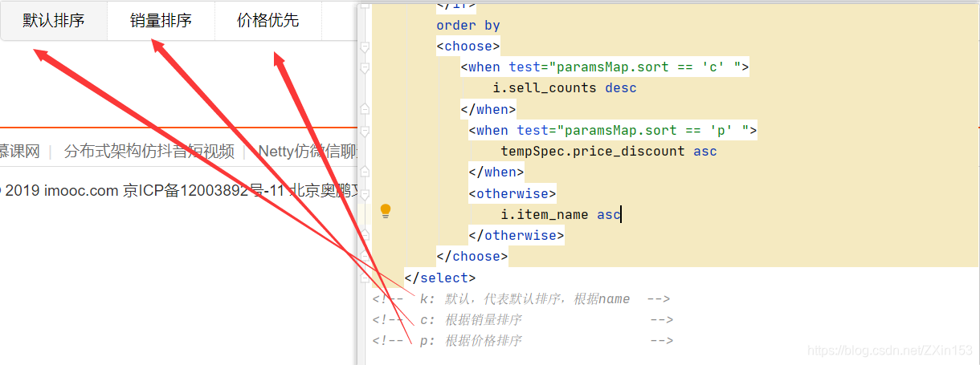Click the "order by" line in editor
The image size is (980, 365).
468,26
